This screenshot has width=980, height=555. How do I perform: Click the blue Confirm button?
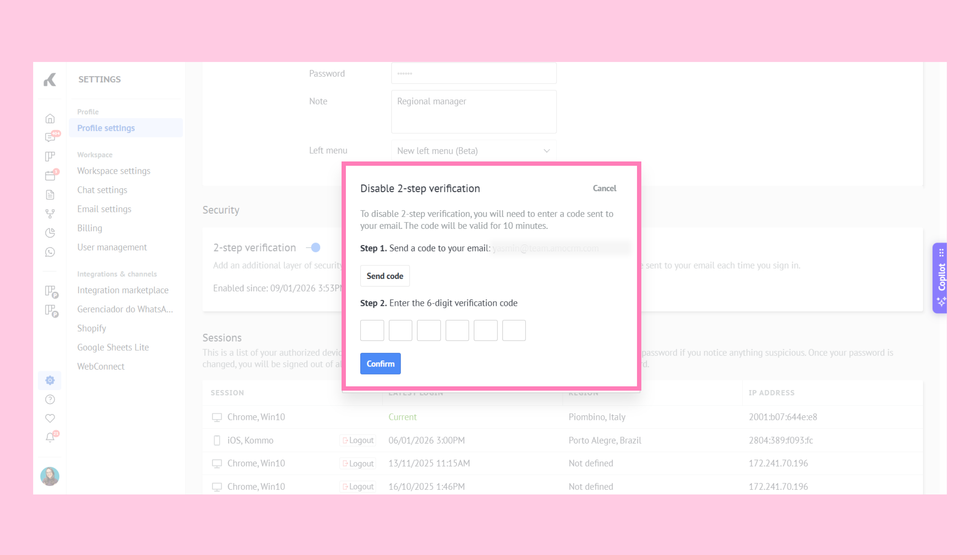click(x=380, y=364)
